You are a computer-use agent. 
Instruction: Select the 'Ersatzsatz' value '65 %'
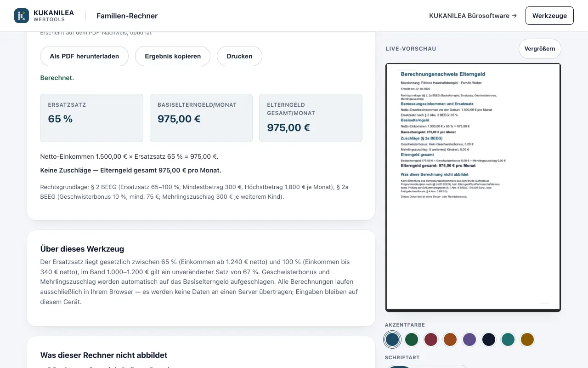(60, 119)
